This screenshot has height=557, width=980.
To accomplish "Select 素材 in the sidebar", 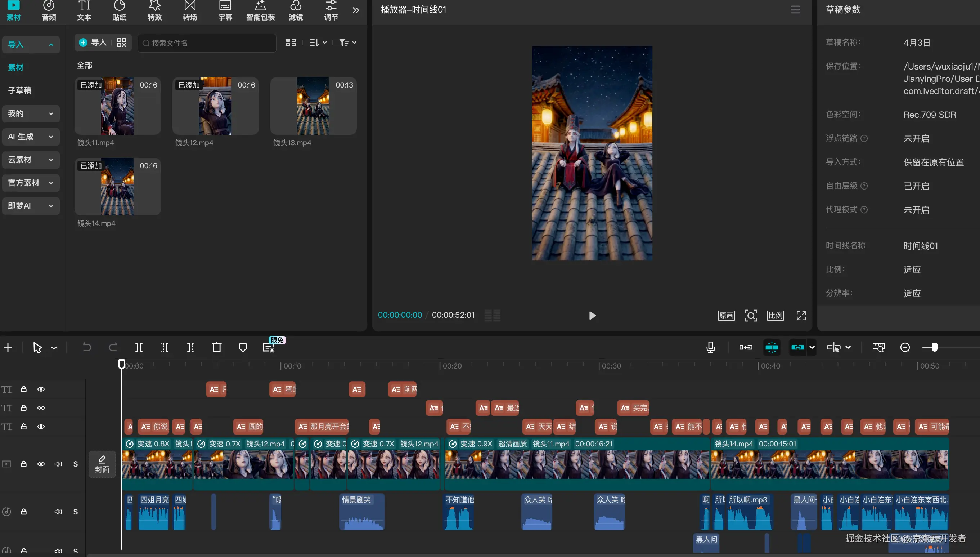I will coord(16,67).
